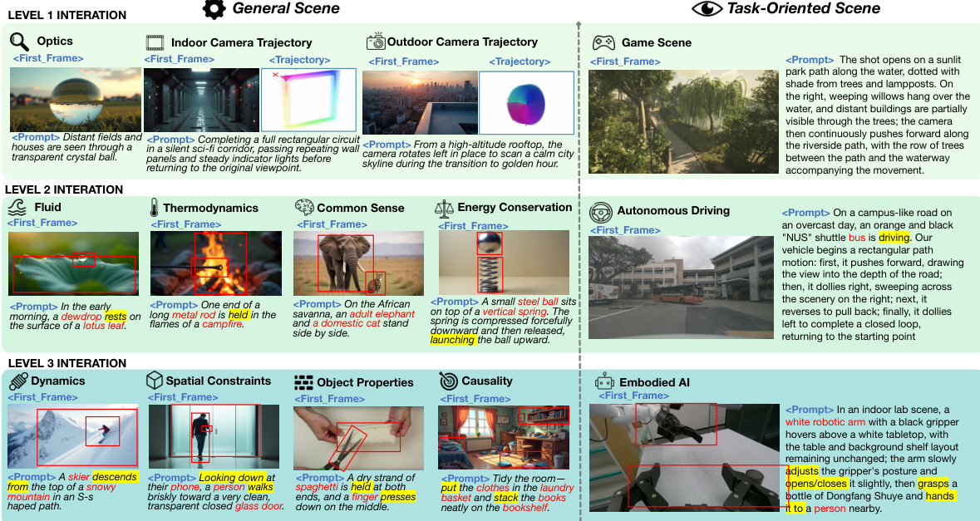Click the LEVEL 2 INTERATION section heading

pyautogui.click(x=64, y=189)
